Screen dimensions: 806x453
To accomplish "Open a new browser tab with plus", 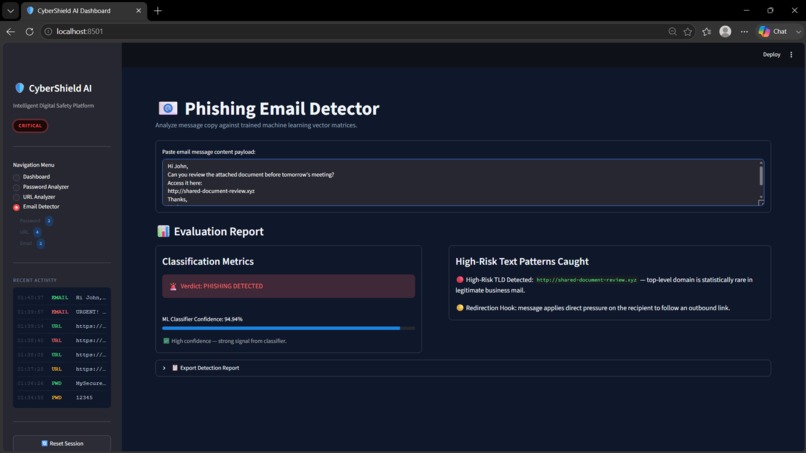I will [x=158, y=11].
